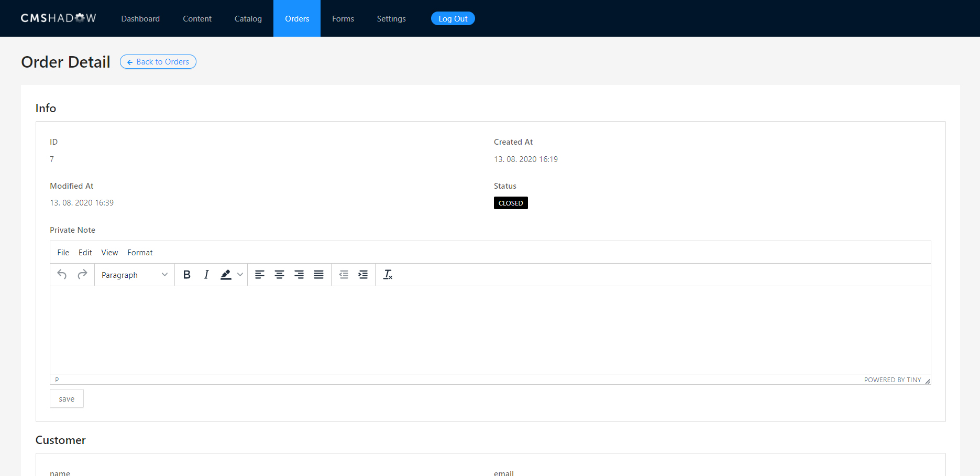This screenshot has width=980, height=476.
Task: Decrease indent of paragraph
Action: coord(344,275)
